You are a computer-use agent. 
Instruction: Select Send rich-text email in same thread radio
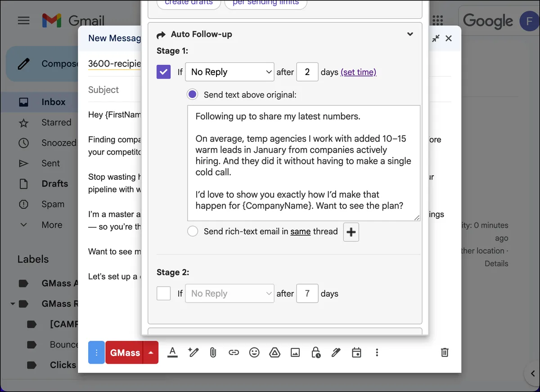click(x=193, y=232)
